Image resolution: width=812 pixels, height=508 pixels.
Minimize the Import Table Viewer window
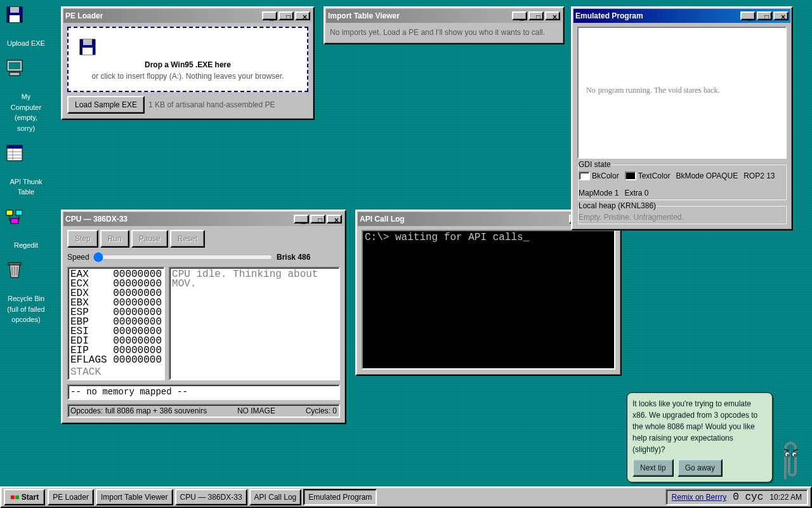(x=520, y=16)
